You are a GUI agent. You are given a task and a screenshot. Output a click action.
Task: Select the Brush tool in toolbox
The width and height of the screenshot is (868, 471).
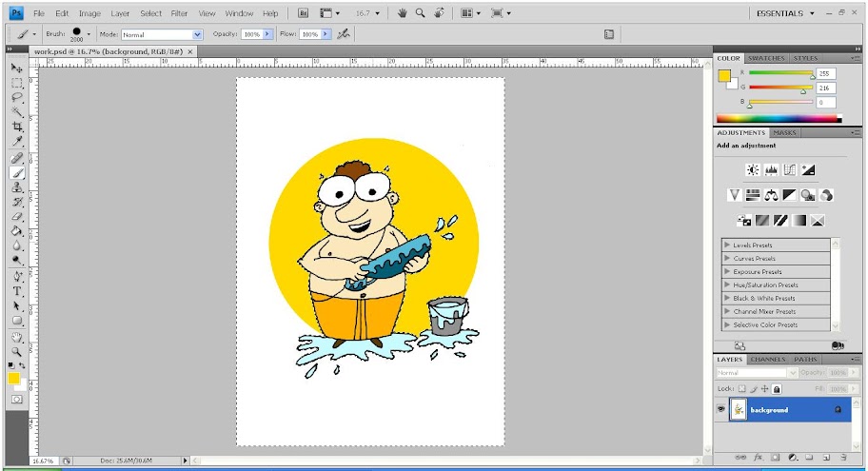click(17, 173)
